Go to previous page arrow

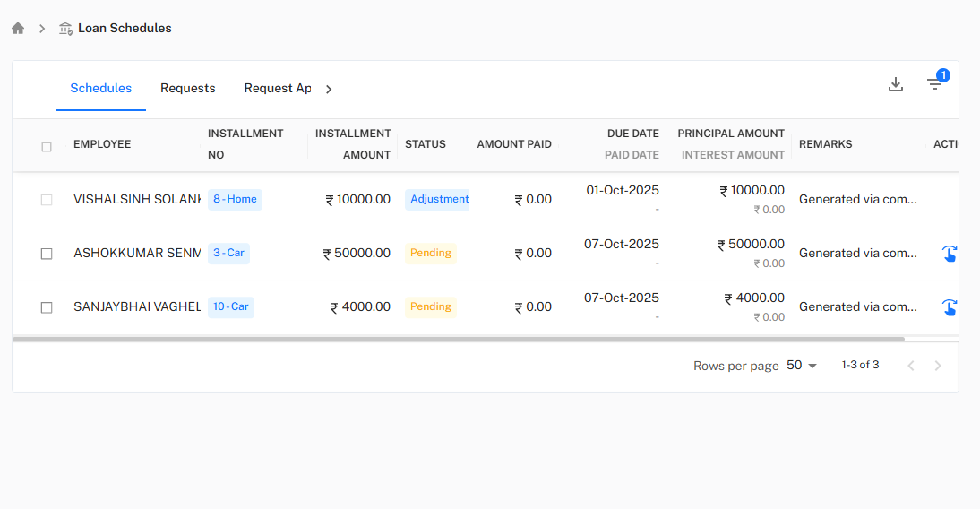pos(910,366)
